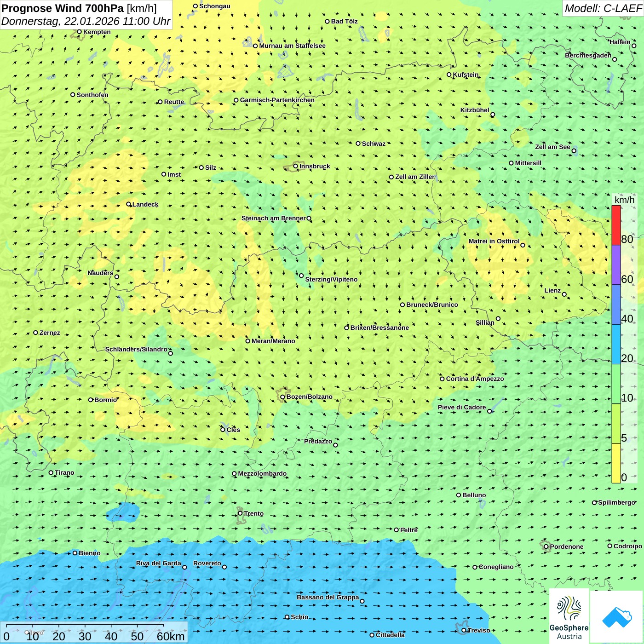
Task: Click the yellow 0 km/h legend swatch
Action: coord(616,463)
